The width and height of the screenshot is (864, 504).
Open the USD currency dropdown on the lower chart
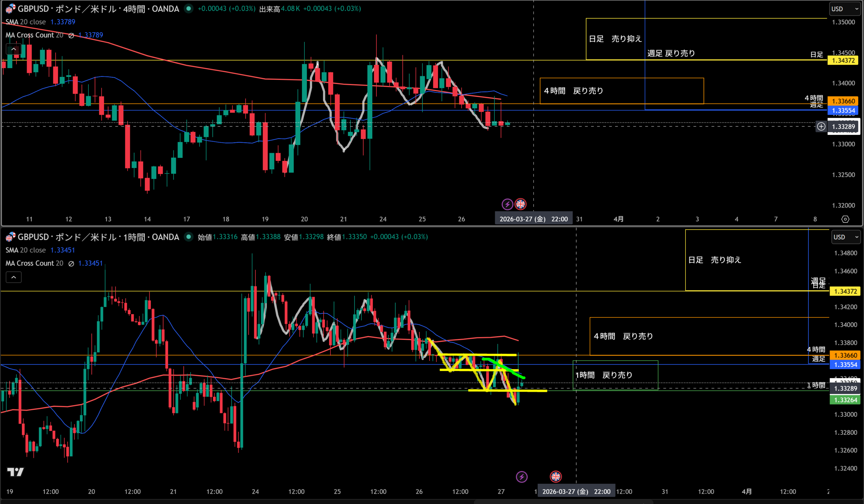845,237
